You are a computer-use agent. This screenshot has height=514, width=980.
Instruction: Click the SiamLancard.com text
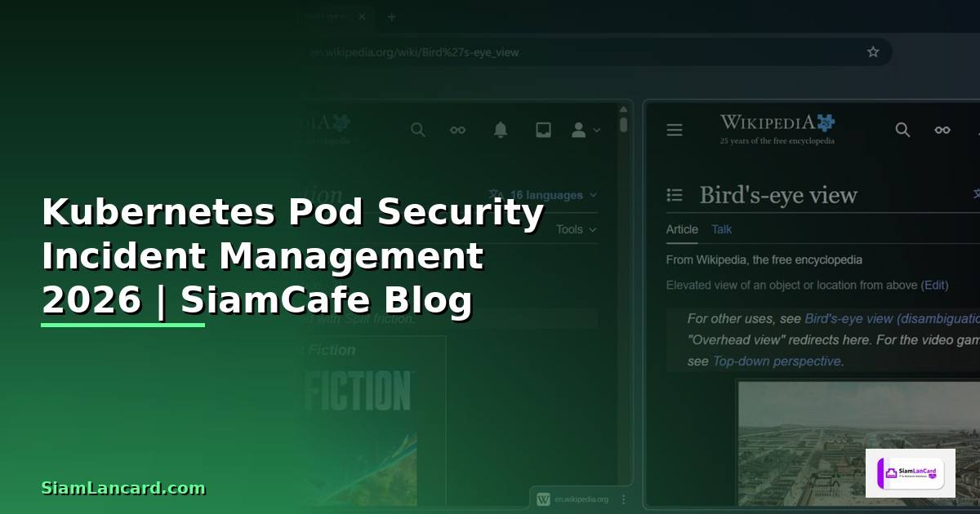coord(123,488)
